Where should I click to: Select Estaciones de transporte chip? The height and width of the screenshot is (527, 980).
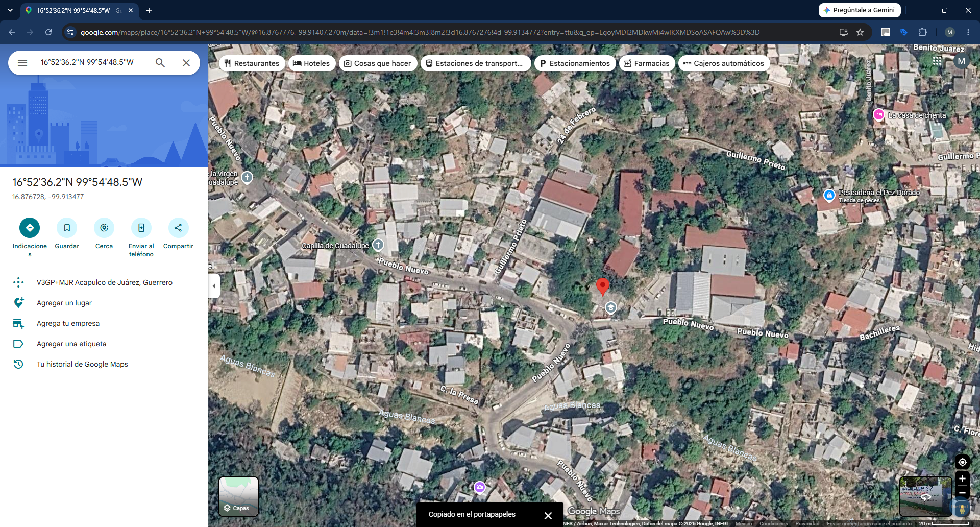(x=475, y=63)
